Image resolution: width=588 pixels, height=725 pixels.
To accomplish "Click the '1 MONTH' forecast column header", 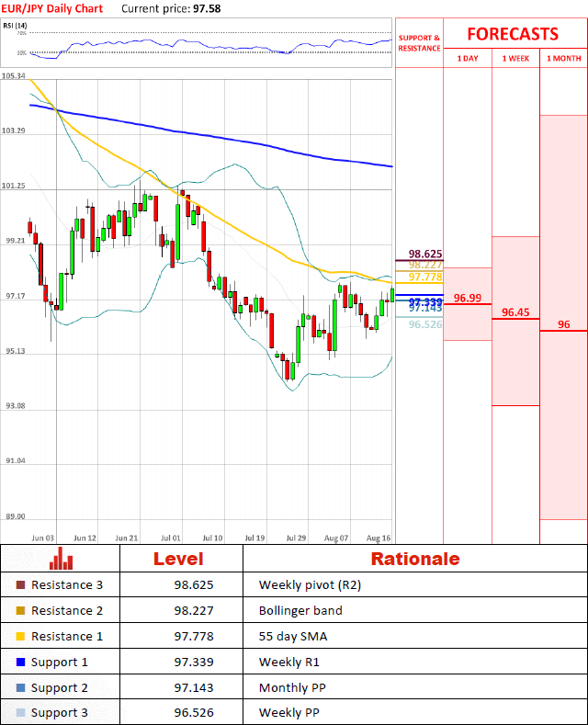I will 563,58.
